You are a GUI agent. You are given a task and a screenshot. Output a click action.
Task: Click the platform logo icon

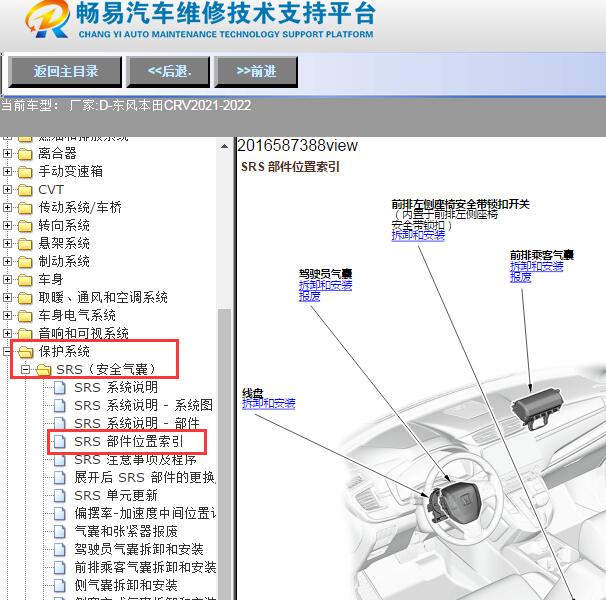click(x=48, y=19)
